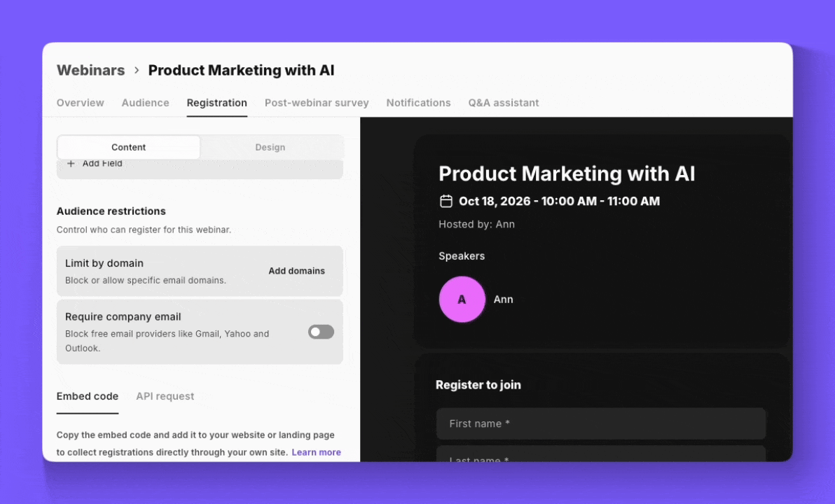Click the calendar icon next to Oct 18, 2026
Screen dimensions: 835x504
tap(446, 201)
